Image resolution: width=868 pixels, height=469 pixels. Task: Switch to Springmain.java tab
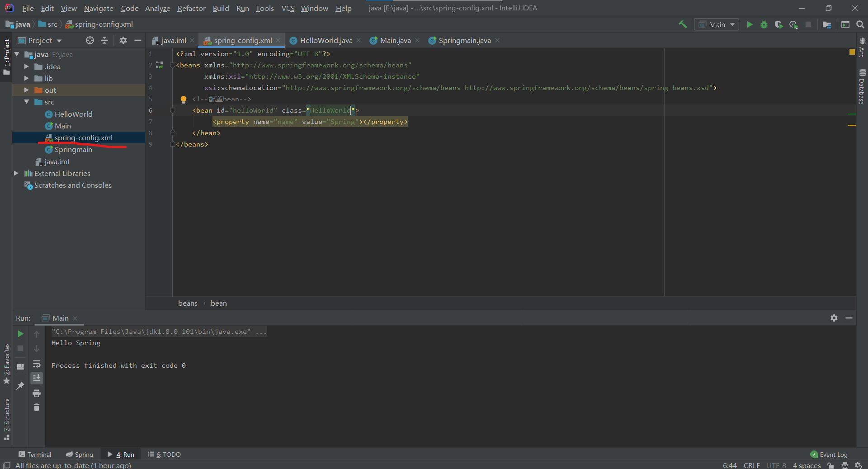464,40
